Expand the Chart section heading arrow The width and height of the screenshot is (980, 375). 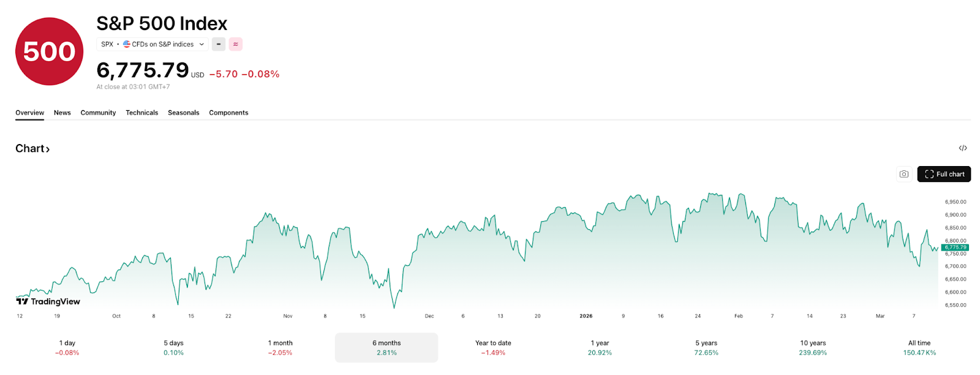pyautogui.click(x=47, y=149)
